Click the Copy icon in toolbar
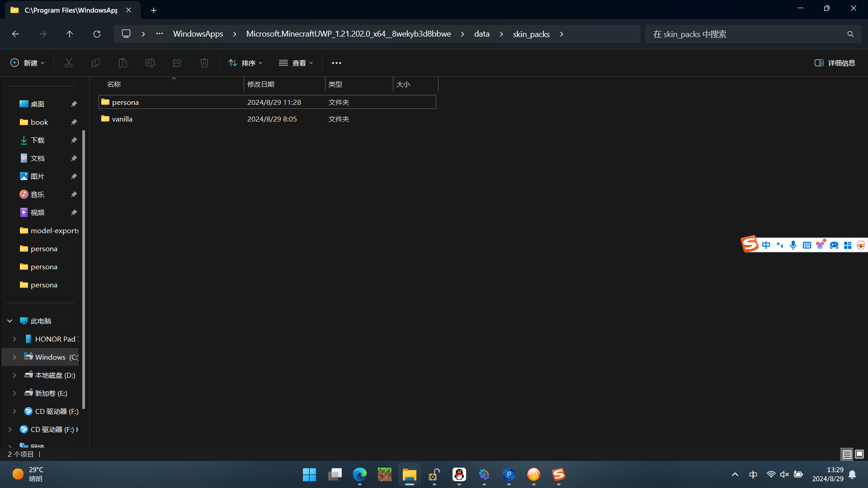Image resolution: width=868 pixels, height=488 pixels. point(95,63)
